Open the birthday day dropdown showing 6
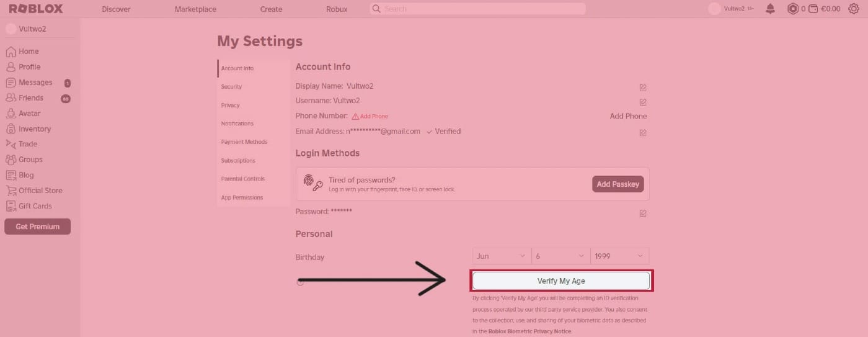868x337 pixels. [560, 256]
